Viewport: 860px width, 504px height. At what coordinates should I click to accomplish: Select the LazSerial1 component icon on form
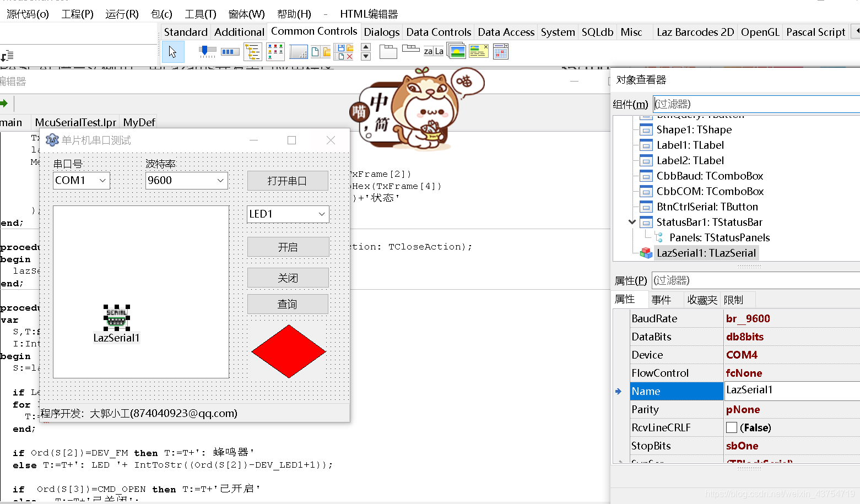click(116, 317)
